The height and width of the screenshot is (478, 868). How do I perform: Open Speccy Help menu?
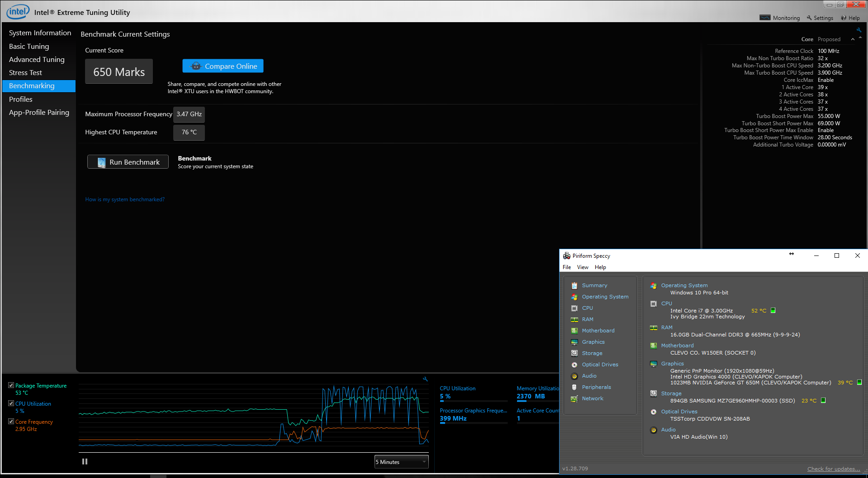coord(600,267)
